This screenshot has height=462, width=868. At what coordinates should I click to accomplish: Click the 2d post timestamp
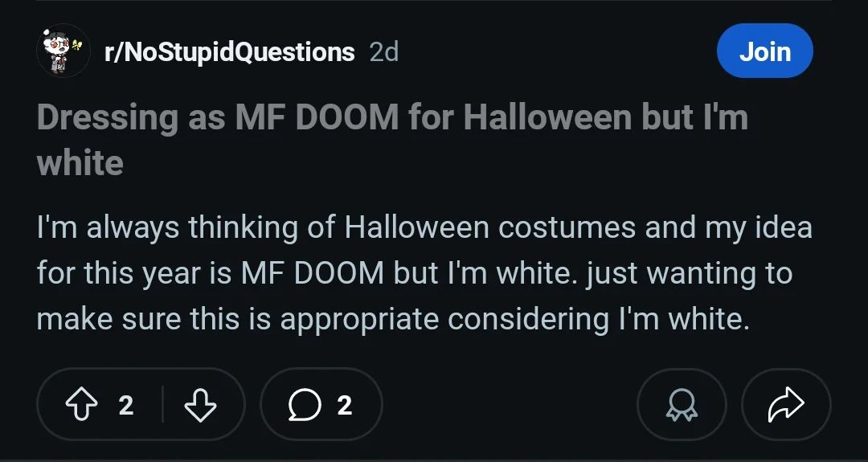383,52
